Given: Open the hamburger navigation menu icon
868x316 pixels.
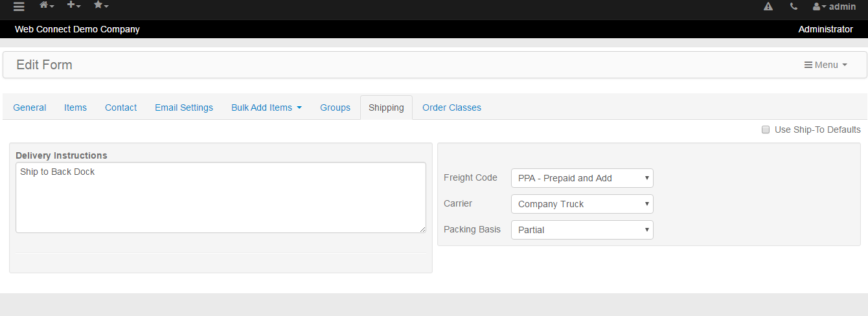Looking at the screenshot, I should tap(19, 6).
